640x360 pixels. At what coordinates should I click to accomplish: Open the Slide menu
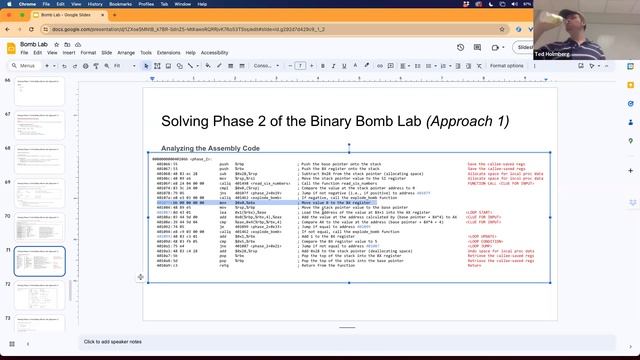click(107, 53)
